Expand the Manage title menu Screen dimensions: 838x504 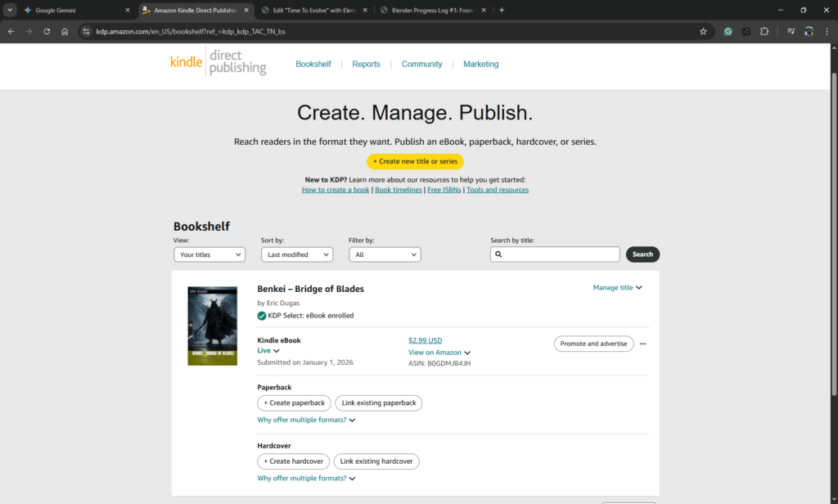pos(617,287)
